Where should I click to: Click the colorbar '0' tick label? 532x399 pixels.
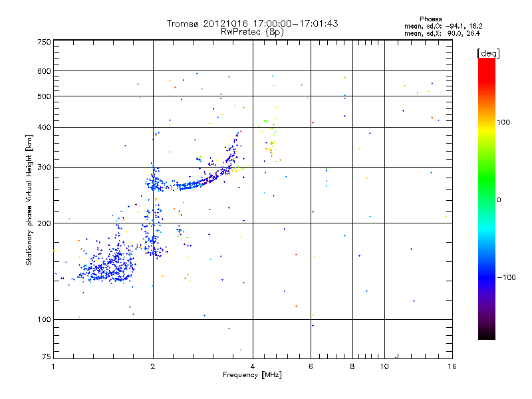[x=498, y=200]
